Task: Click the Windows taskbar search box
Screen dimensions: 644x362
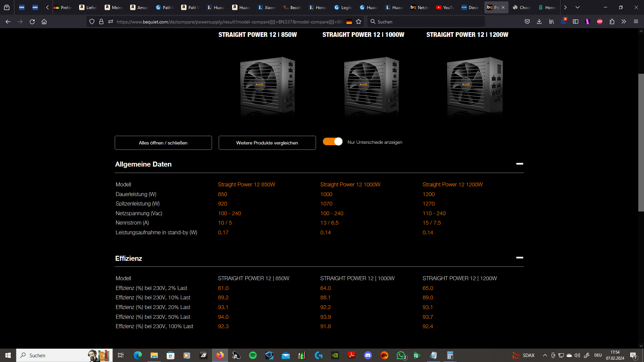Action: (64, 355)
